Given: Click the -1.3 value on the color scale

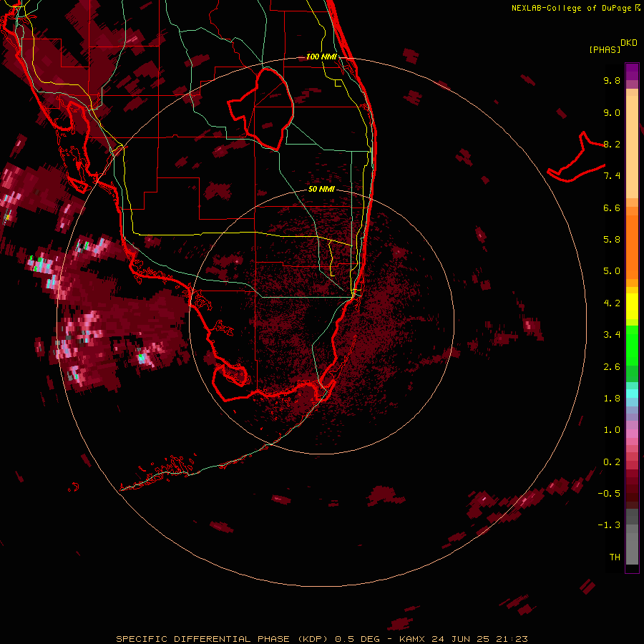Looking at the screenshot, I should pos(609,525).
